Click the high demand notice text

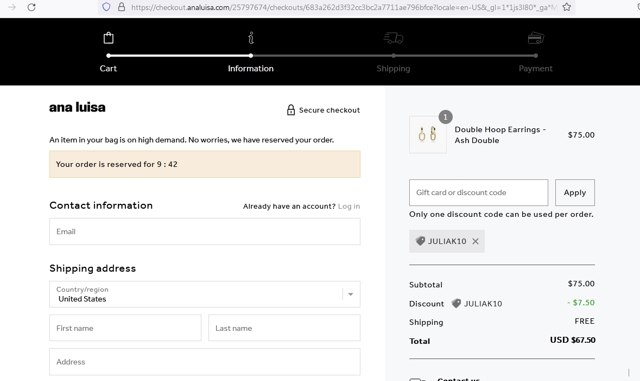[191, 140]
